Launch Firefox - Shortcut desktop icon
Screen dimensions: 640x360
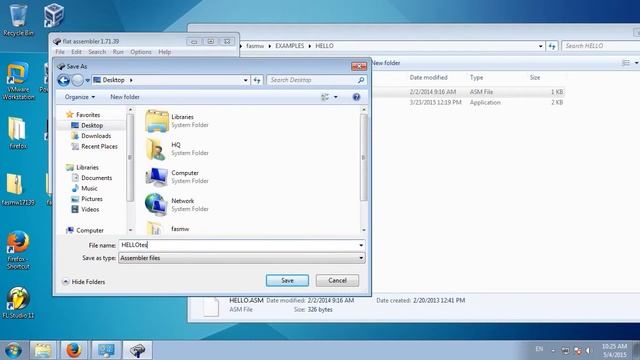pos(18,250)
